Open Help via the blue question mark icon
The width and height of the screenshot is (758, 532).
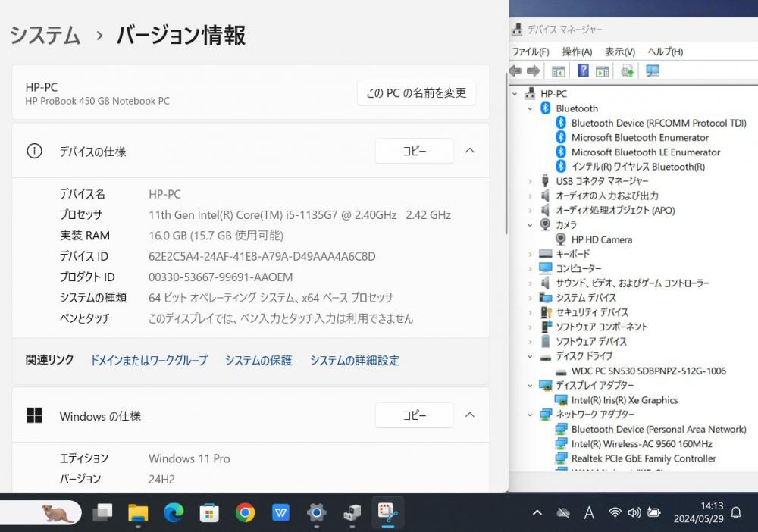point(584,70)
